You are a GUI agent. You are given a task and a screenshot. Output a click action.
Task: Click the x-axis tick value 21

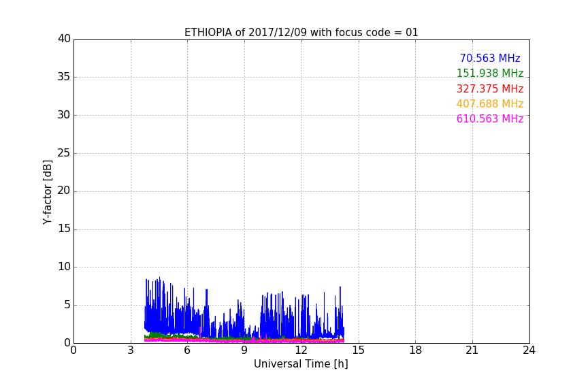(472, 350)
